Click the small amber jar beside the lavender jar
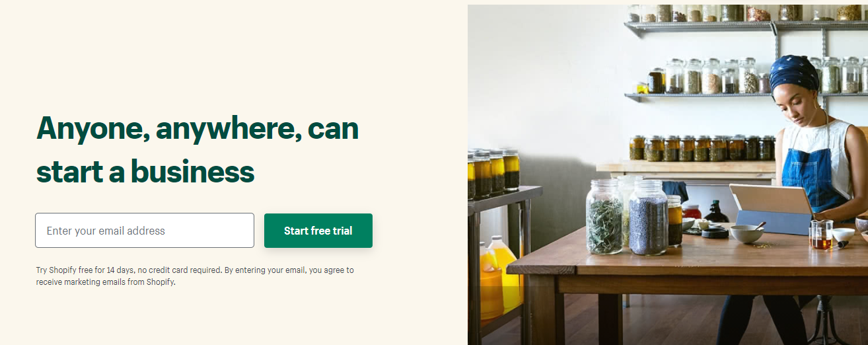Image resolution: width=868 pixels, height=345 pixels. tap(674, 221)
